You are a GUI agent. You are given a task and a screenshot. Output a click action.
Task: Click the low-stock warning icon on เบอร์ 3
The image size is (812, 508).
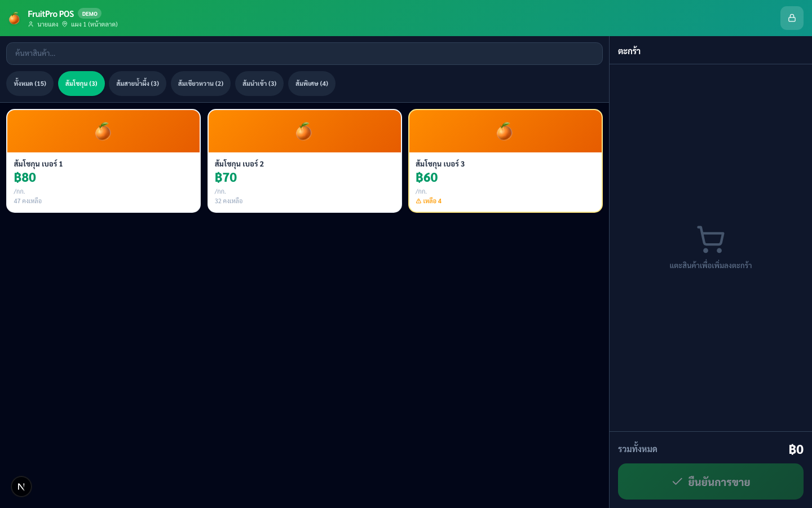418,201
